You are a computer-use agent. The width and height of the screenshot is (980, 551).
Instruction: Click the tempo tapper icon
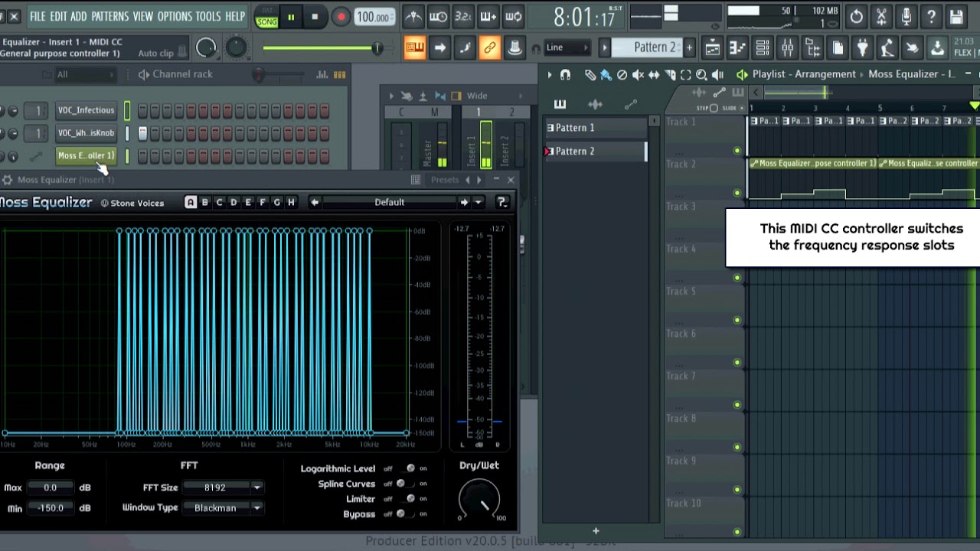[888, 48]
